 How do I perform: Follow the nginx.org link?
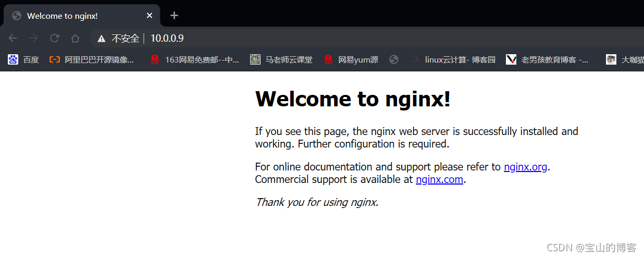pyautogui.click(x=525, y=167)
